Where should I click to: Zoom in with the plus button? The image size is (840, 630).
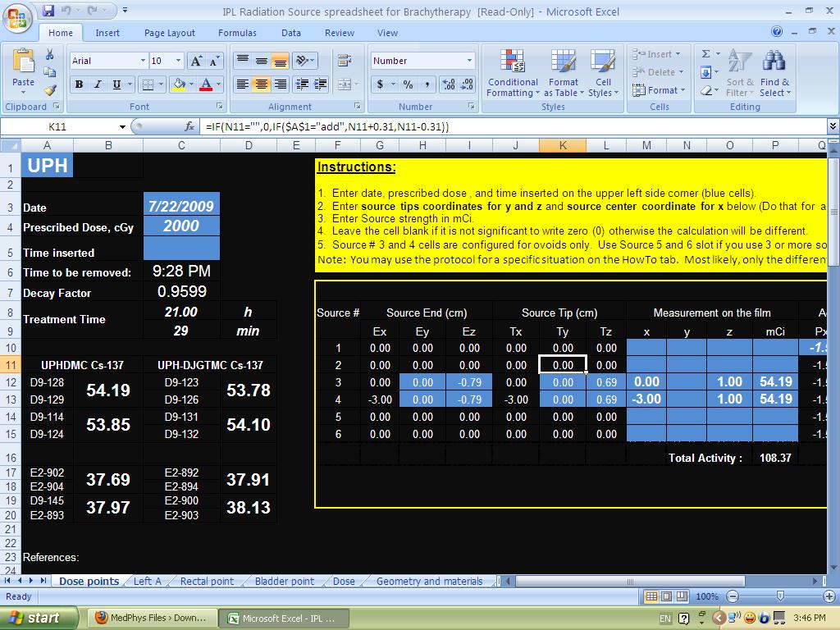(x=829, y=596)
